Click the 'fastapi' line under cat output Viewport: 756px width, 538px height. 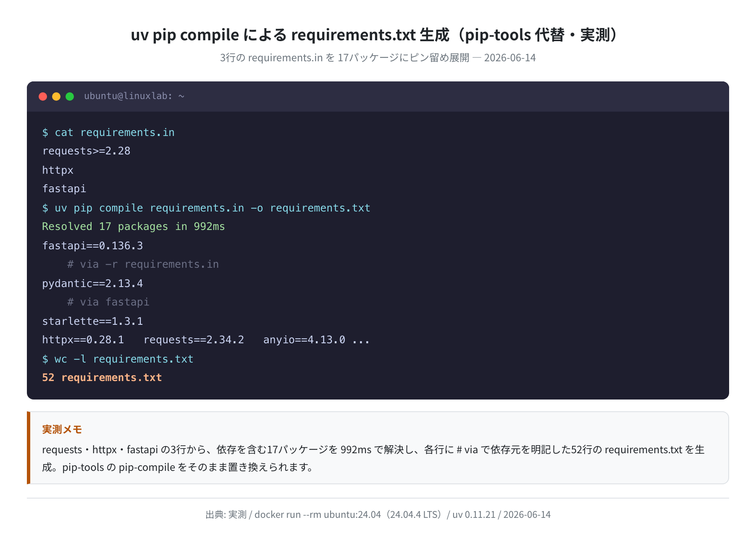pos(64,189)
